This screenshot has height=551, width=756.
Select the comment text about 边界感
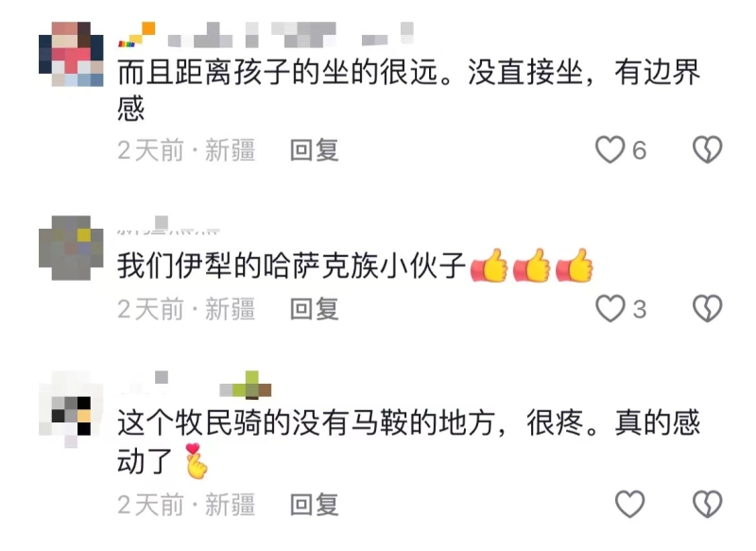[x=409, y=90]
